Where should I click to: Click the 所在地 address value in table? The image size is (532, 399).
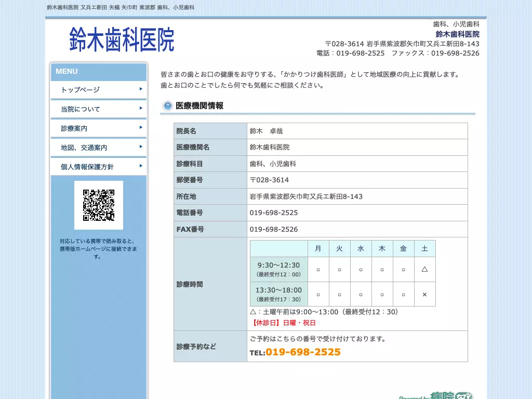pyautogui.click(x=306, y=196)
